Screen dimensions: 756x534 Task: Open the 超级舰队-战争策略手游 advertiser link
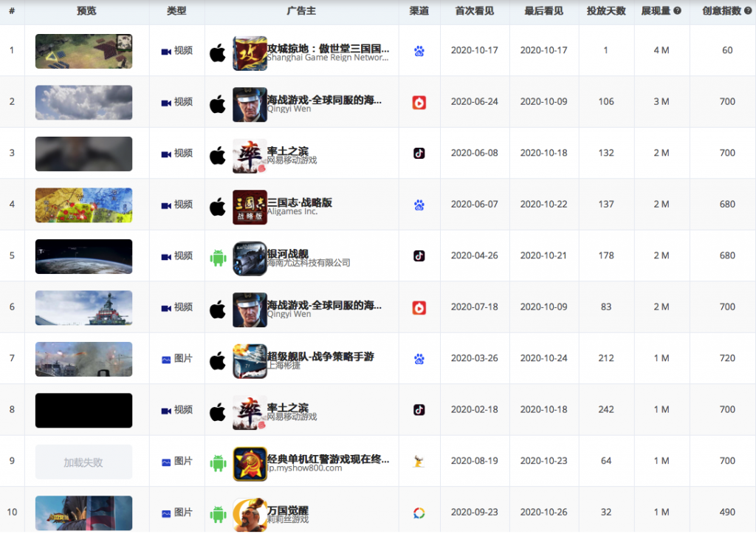[x=320, y=356]
